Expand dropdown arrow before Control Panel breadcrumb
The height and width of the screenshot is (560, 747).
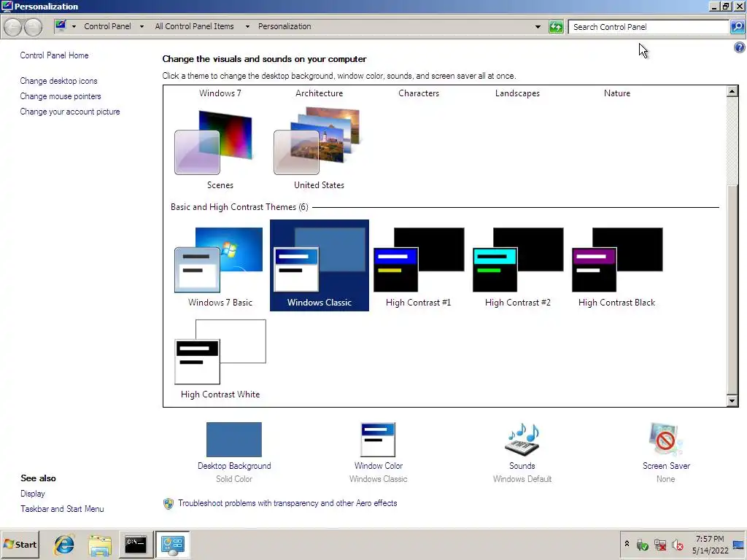click(x=74, y=27)
